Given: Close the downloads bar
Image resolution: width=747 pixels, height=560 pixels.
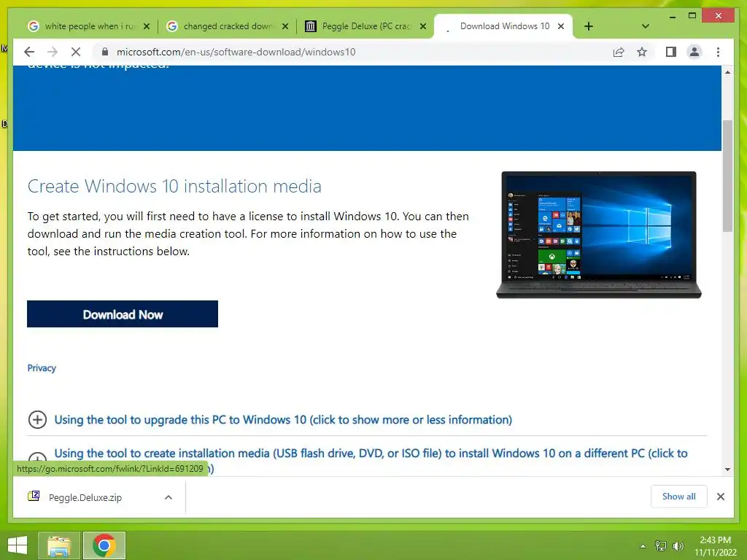Looking at the screenshot, I should coord(720,497).
